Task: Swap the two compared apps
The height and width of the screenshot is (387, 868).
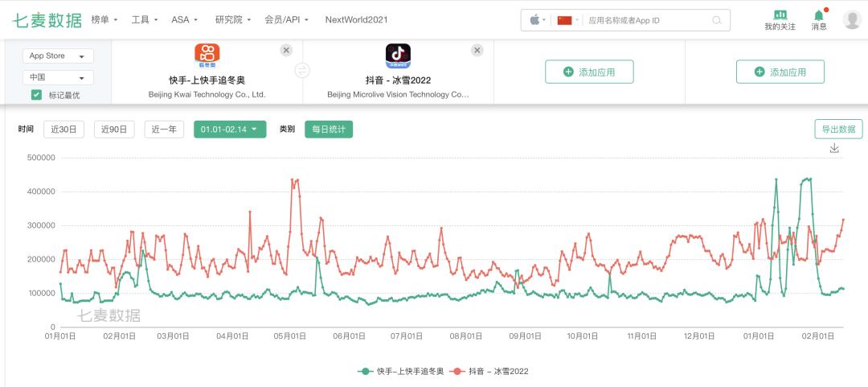Action: click(302, 71)
